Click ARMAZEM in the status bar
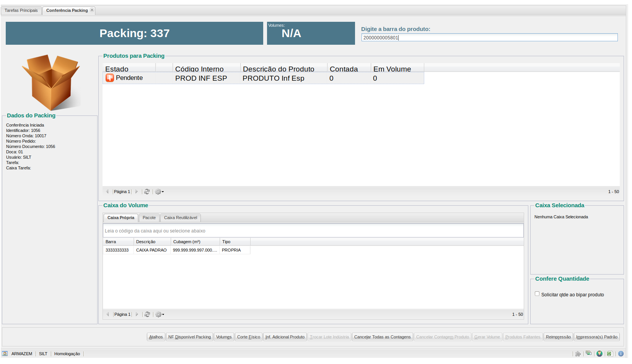Image resolution: width=632 pixels, height=364 pixels. point(22,354)
